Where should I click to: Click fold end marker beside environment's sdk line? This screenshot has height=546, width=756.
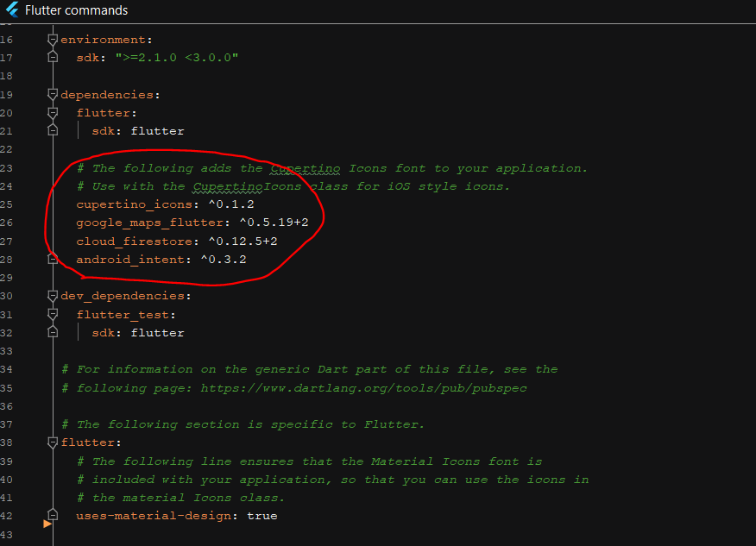tap(53, 57)
